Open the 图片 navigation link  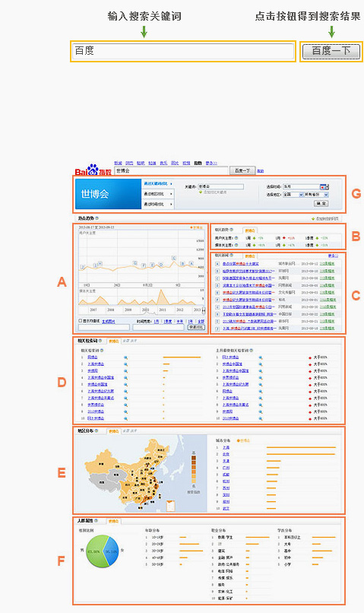(175, 163)
